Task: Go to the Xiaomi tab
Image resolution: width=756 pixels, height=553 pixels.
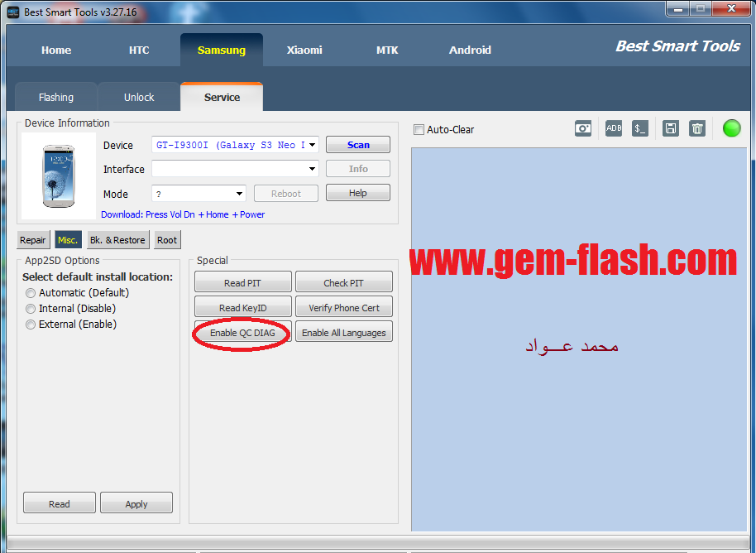Action: pyautogui.click(x=304, y=50)
